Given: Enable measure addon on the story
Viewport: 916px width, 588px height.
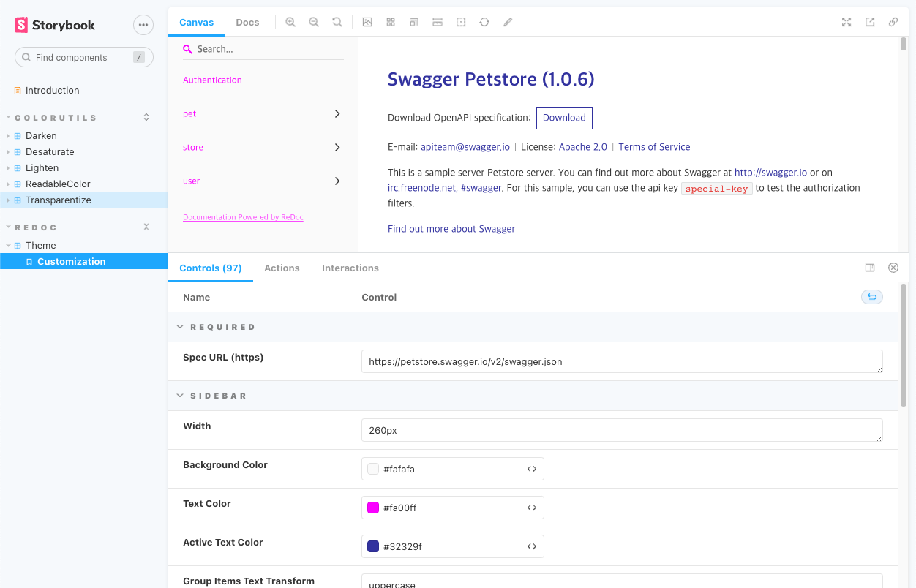Looking at the screenshot, I should pyautogui.click(x=438, y=22).
